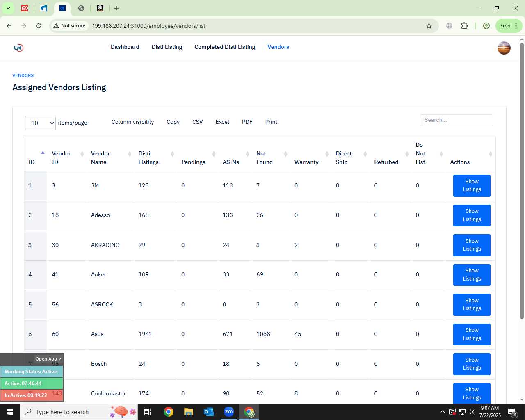Image resolution: width=525 pixels, height=420 pixels.
Task: Open the user profile avatar
Action: (504, 48)
